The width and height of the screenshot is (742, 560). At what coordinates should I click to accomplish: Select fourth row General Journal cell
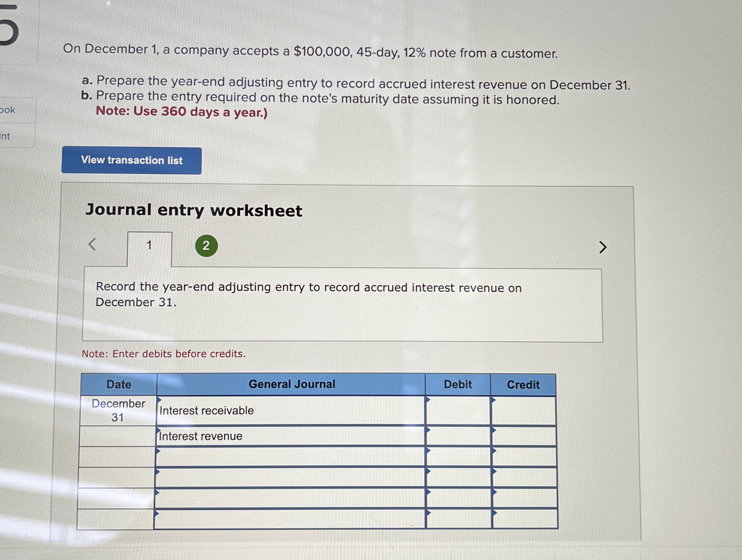point(290,478)
